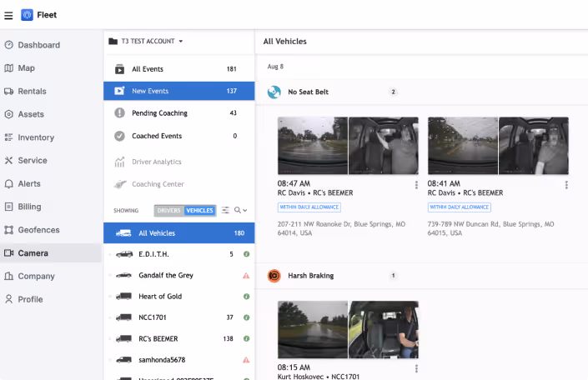Open the 08:47 AM road camera thumbnail

(x=313, y=145)
